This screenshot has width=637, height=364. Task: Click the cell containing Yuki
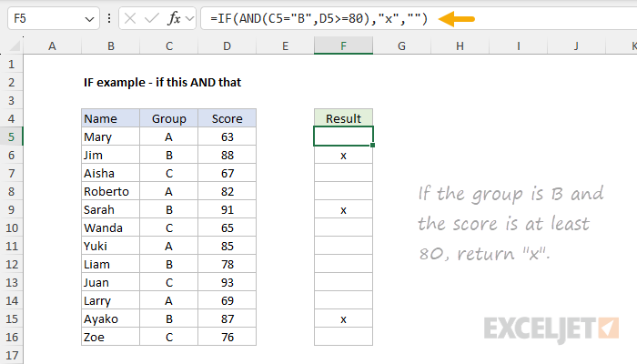pos(110,247)
